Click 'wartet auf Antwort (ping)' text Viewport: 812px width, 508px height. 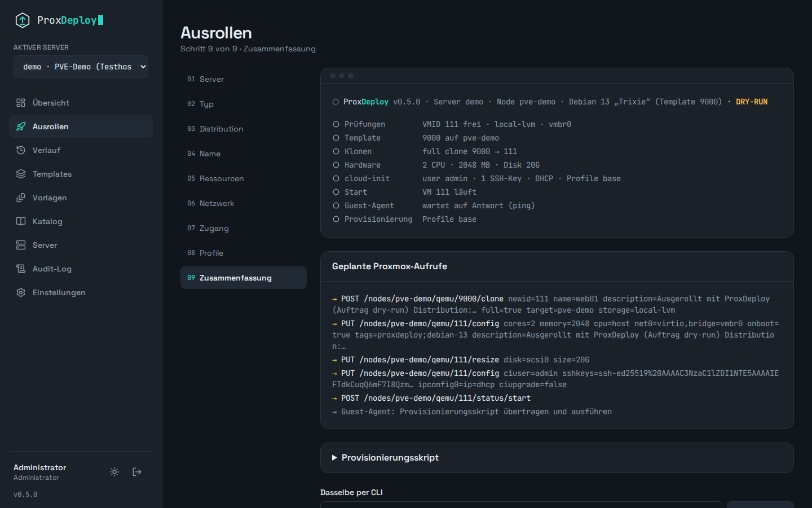click(479, 205)
